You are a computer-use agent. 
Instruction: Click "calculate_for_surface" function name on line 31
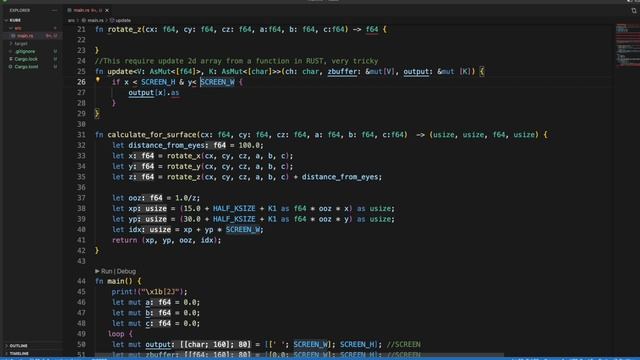(152, 135)
